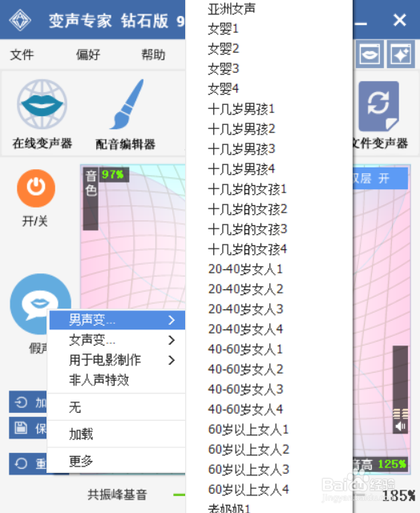Toggle the 双层 开 duplex button
Viewport: 420px width, 513px height.
381,179
